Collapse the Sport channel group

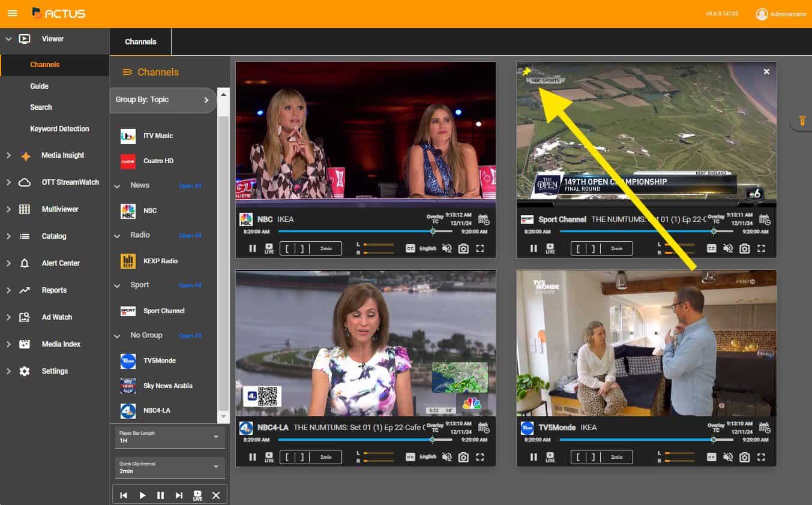(x=118, y=285)
